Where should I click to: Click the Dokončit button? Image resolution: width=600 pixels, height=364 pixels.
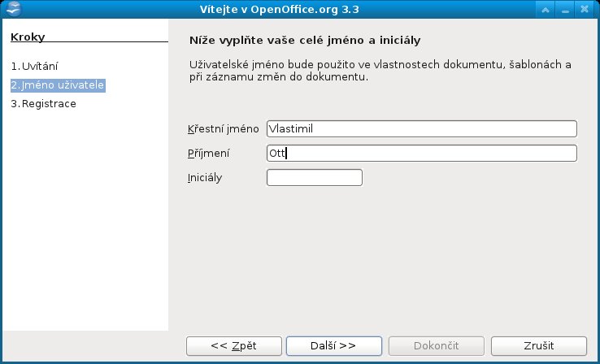[437, 346]
